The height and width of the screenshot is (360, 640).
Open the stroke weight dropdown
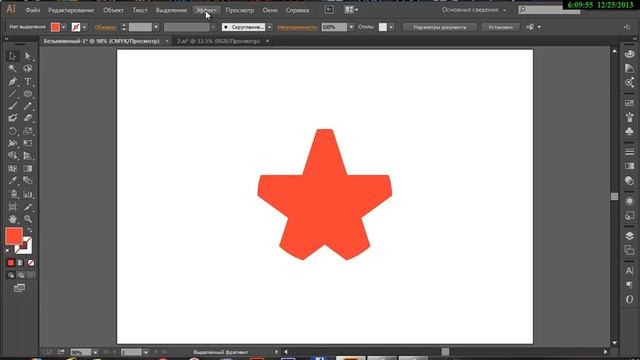coord(156,27)
